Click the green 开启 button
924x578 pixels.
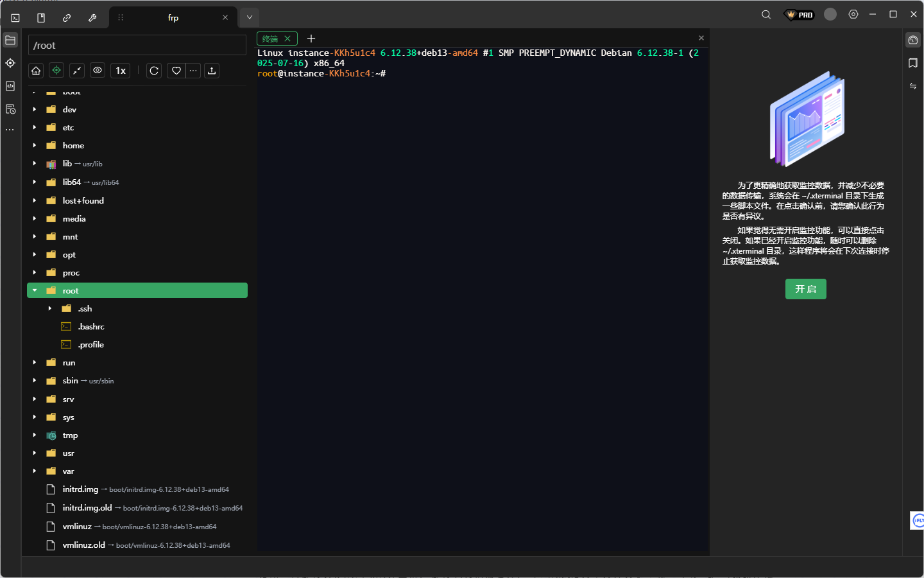(x=805, y=289)
